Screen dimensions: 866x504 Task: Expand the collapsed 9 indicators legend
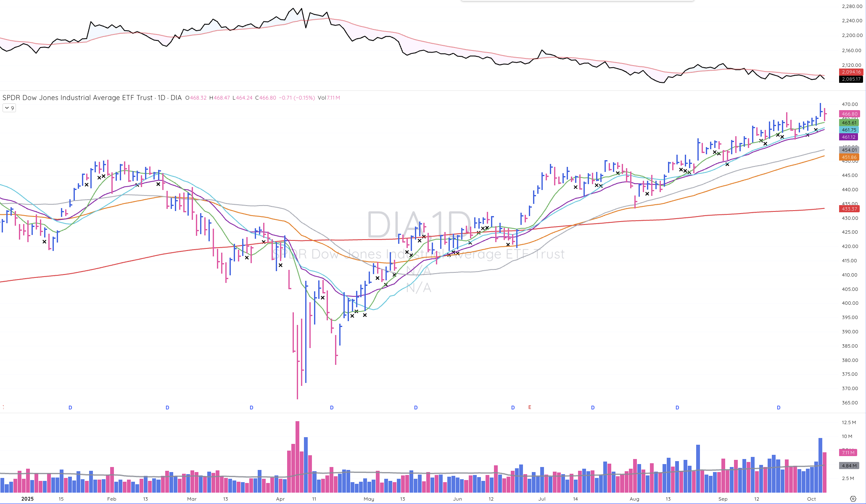pyautogui.click(x=9, y=108)
